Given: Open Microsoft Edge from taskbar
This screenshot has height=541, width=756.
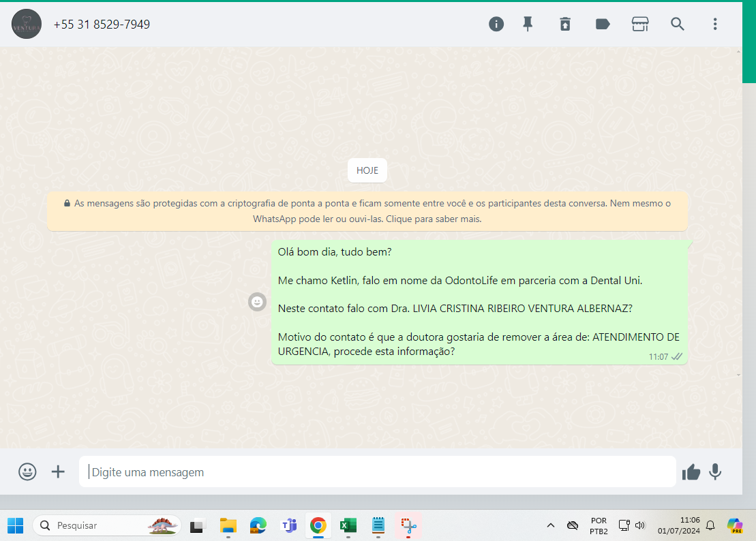Looking at the screenshot, I should [258, 525].
